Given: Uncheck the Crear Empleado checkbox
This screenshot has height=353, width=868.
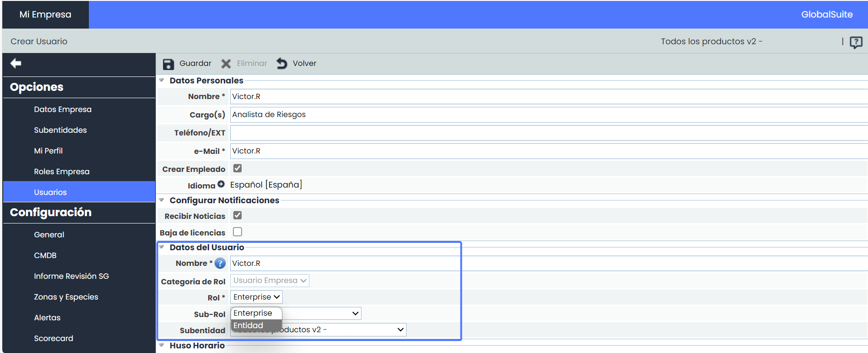Looking at the screenshot, I should tap(238, 169).
